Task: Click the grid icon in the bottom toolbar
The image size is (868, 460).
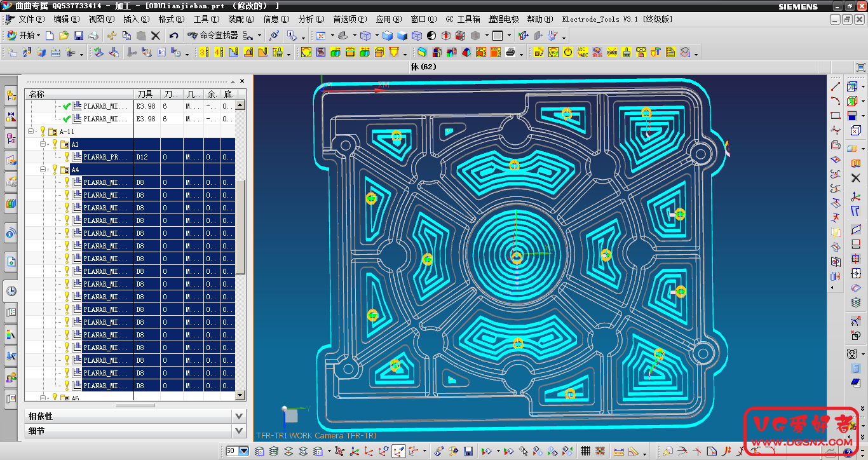Action: [585, 451]
